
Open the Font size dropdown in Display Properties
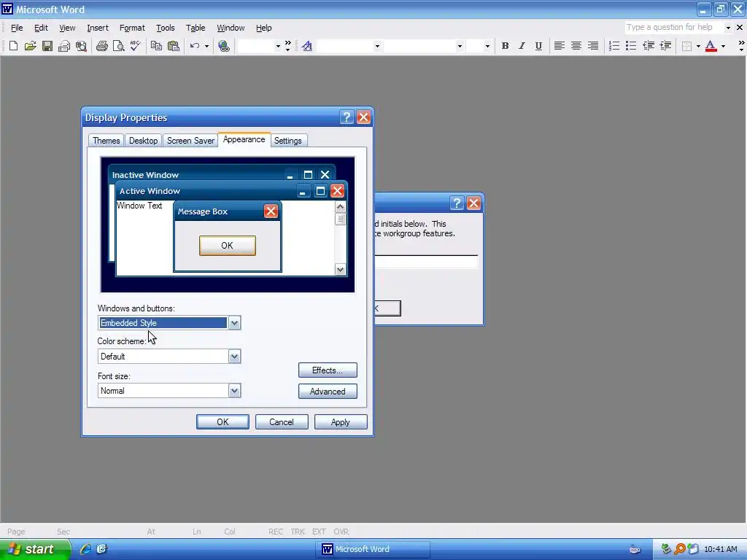(234, 391)
